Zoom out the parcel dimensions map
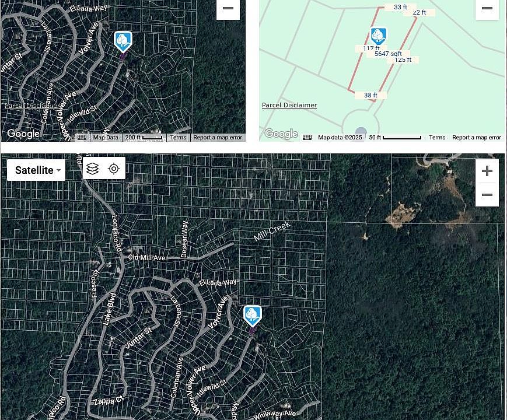The image size is (507, 420). (x=487, y=9)
